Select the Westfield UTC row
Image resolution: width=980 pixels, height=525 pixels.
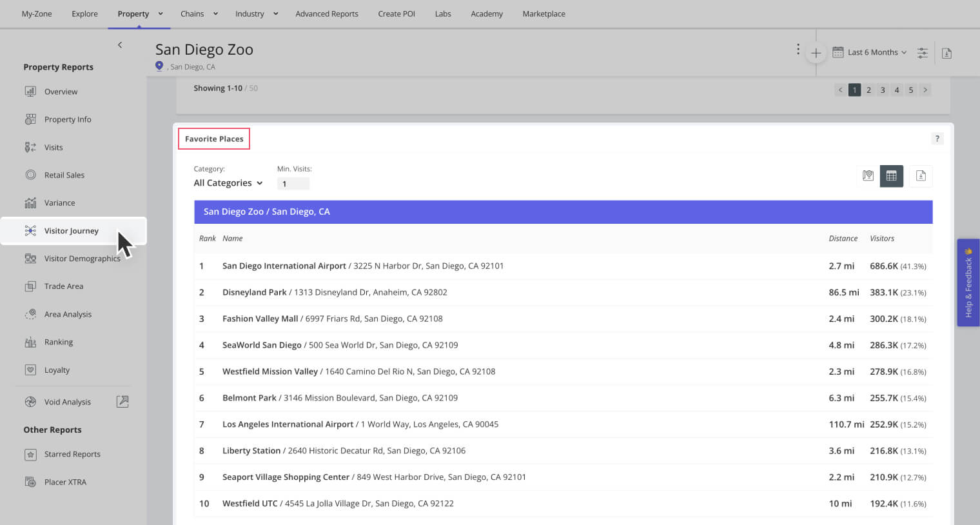point(563,504)
